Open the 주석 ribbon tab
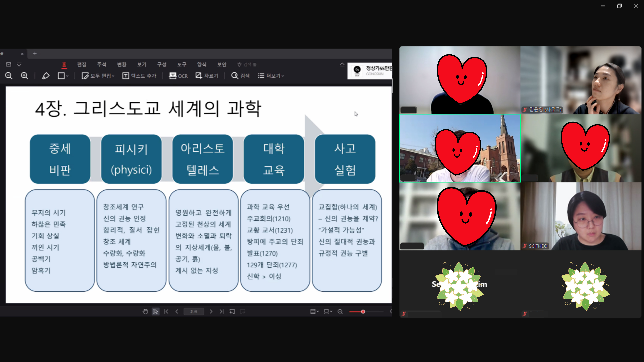Viewport: 644px width, 362px height. click(102, 64)
